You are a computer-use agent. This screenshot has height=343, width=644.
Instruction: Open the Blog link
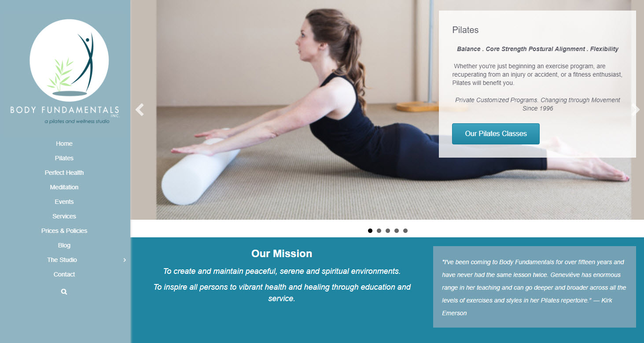click(x=64, y=245)
